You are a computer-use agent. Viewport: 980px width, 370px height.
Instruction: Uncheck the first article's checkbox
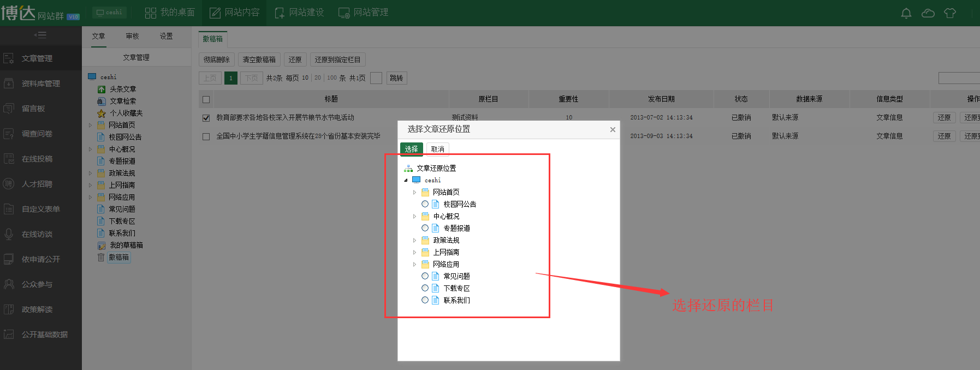206,118
